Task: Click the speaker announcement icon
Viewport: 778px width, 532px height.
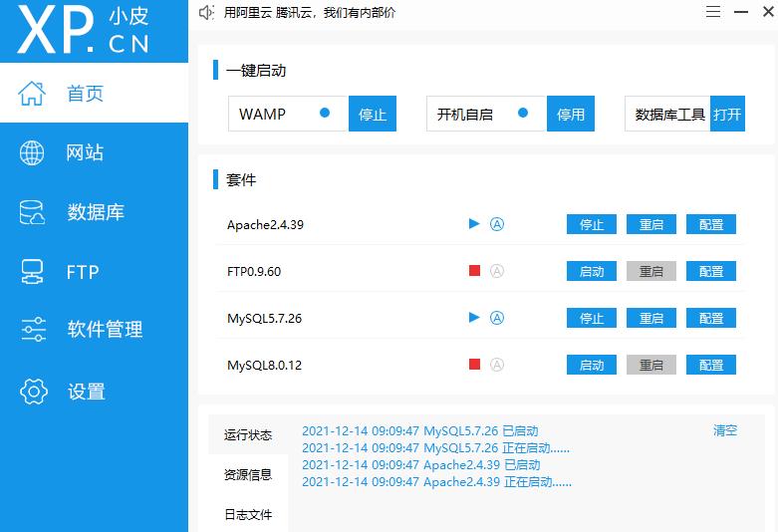Action: click(x=206, y=12)
